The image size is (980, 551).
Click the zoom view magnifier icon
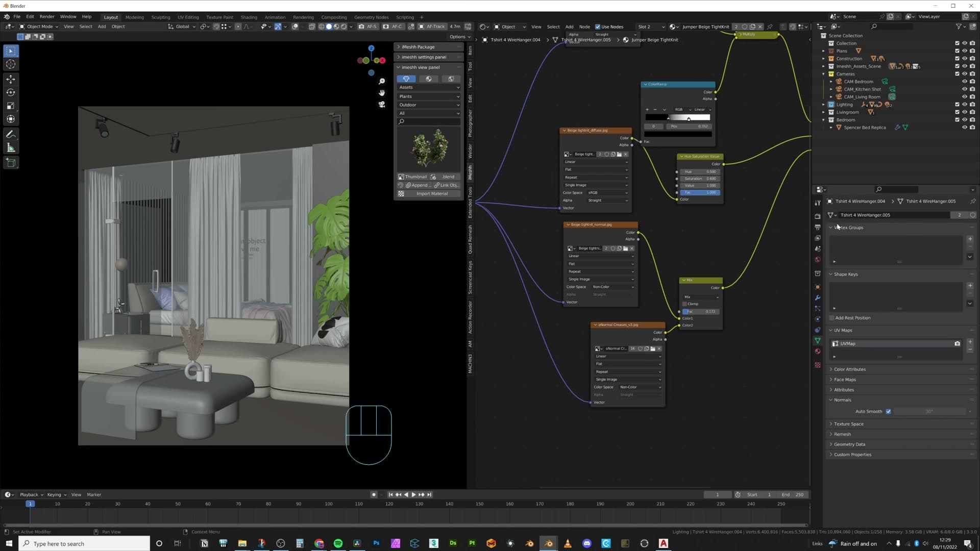point(382,82)
